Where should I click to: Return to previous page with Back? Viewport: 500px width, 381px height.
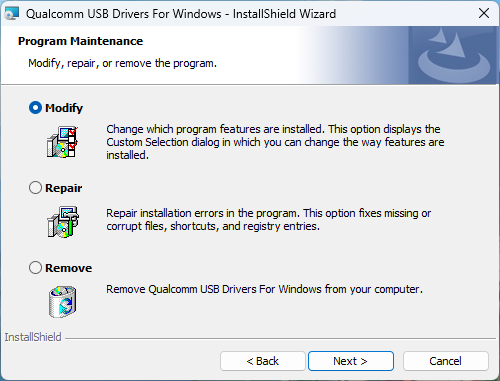tap(263, 361)
